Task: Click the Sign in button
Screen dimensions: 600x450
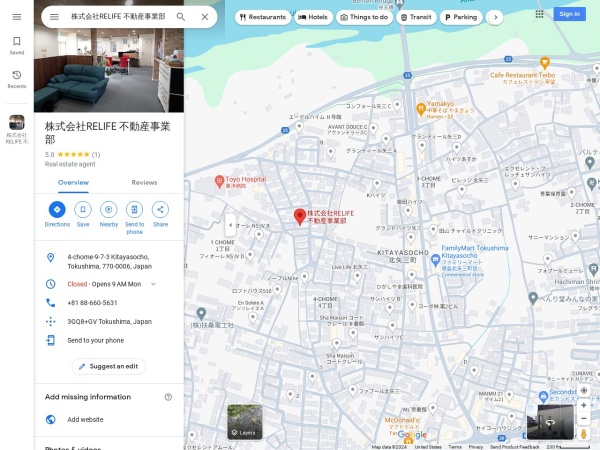Action: pos(569,14)
